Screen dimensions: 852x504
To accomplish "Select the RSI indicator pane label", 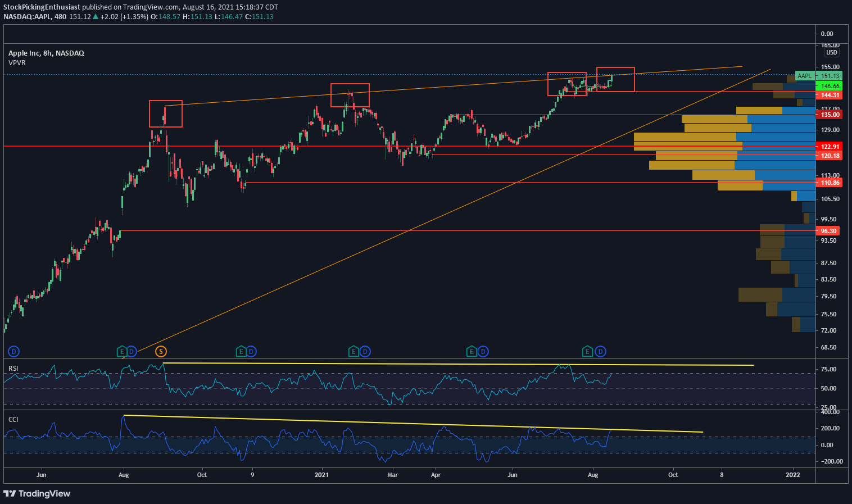I will point(13,369).
